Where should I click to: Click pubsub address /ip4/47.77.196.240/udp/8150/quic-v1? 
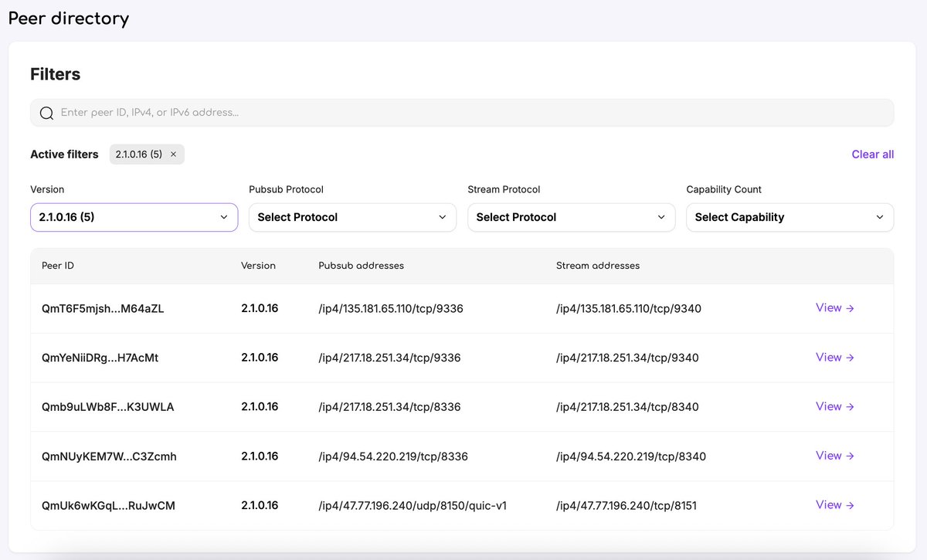point(413,506)
